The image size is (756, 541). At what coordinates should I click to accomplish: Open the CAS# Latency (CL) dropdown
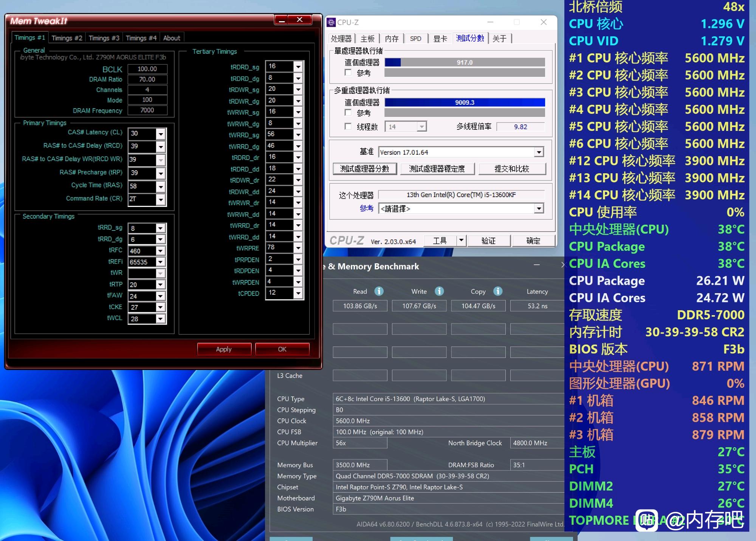point(161,134)
